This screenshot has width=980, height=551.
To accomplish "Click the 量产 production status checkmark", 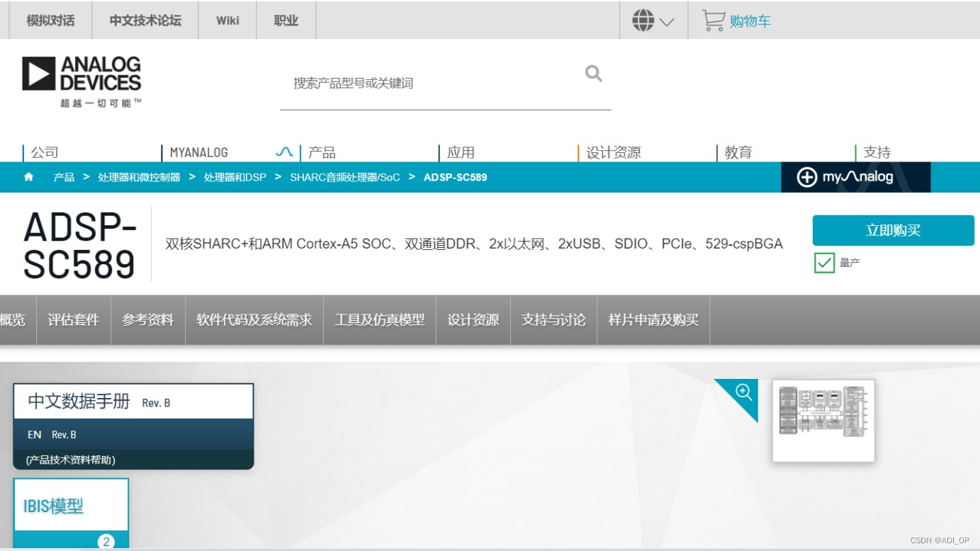I will tap(824, 263).
